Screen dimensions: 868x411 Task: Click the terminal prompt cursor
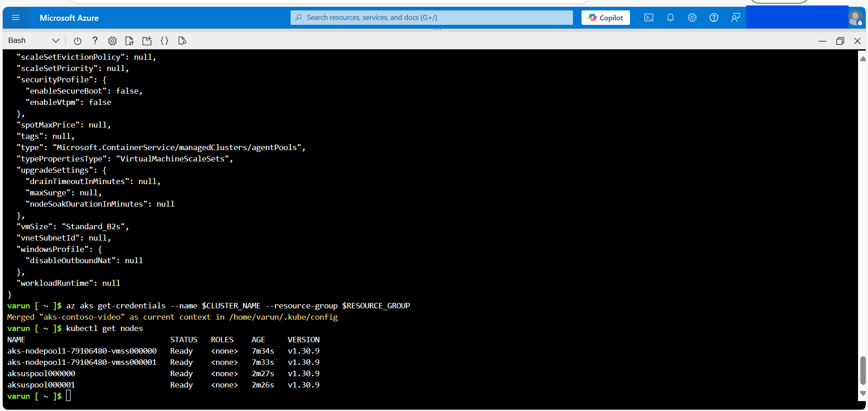[68, 396]
